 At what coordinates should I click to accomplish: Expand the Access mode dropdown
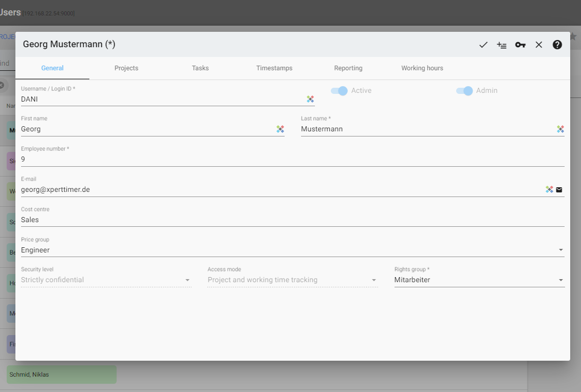[374, 280]
